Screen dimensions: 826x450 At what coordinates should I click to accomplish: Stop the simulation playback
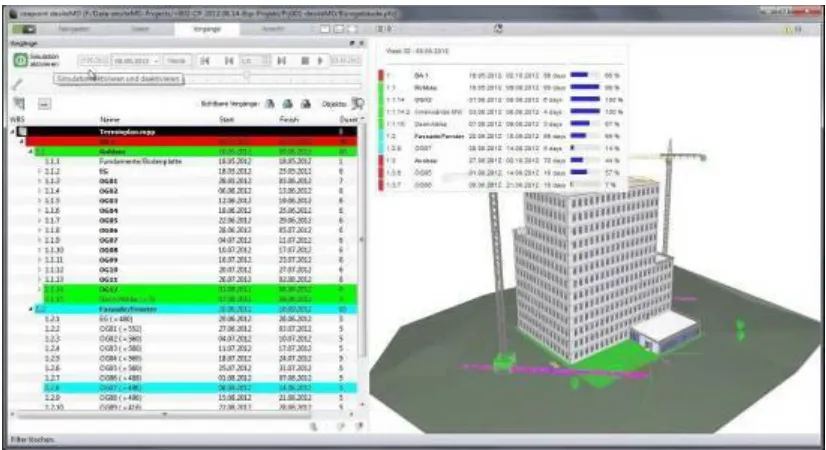click(304, 61)
